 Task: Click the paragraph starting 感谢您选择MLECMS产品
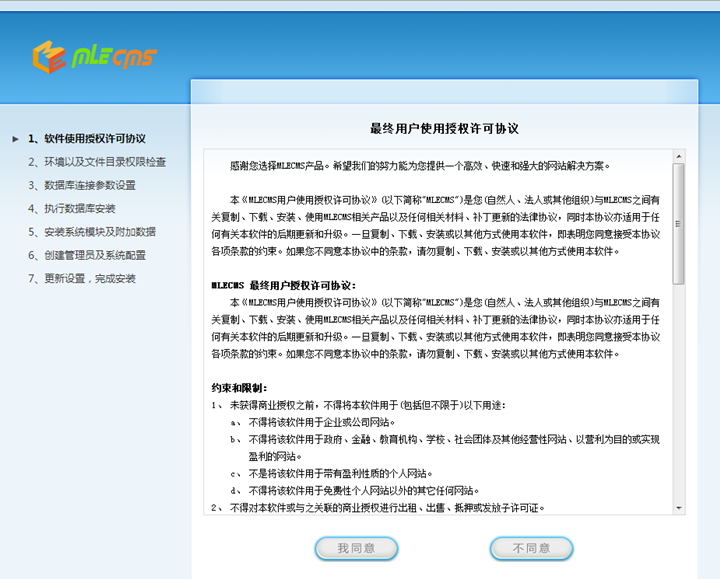420,166
